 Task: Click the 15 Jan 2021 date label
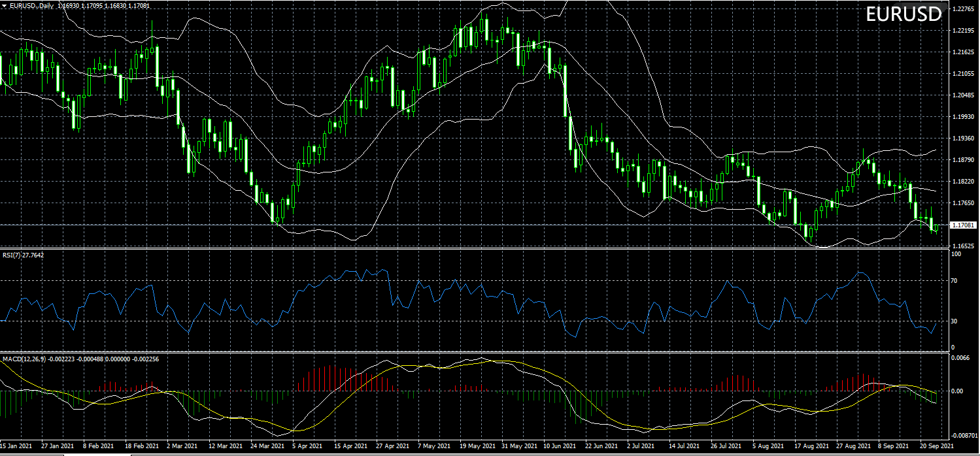[x=16, y=447]
